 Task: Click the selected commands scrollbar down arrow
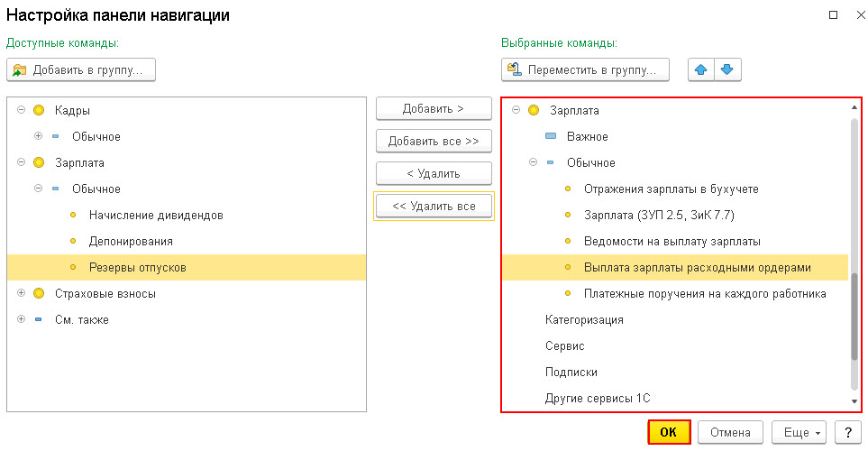pos(854,401)
